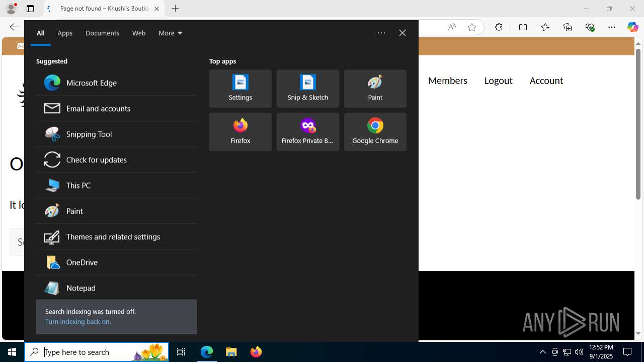Open network status tray icon
This screenshot has height=362, width=644.
pos(567,352)
